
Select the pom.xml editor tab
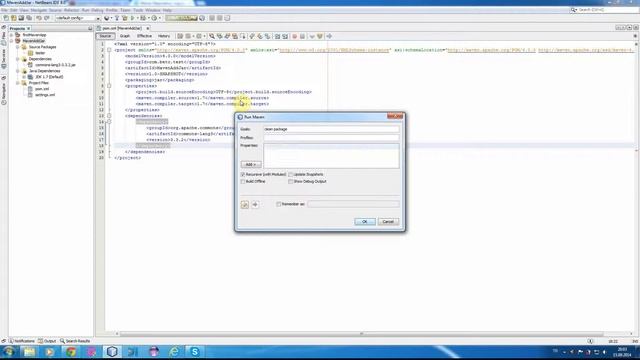(x=122, y=28)
